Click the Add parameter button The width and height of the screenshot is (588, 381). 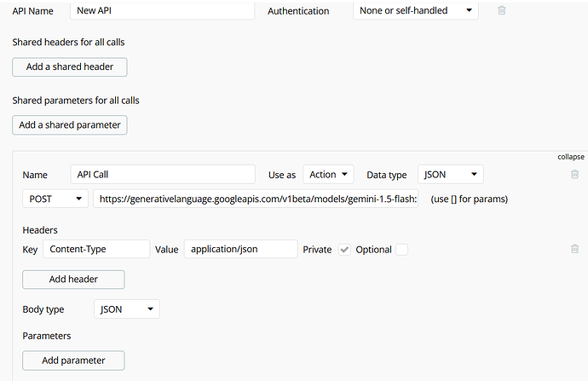[73, 361]
